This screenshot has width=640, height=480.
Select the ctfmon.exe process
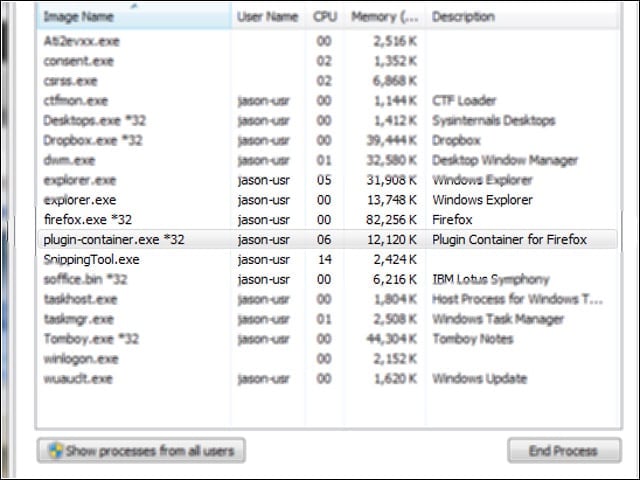pos(329,100)
